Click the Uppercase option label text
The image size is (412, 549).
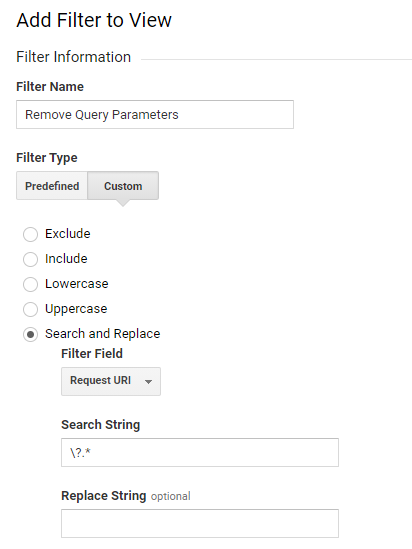coord(76,309)
